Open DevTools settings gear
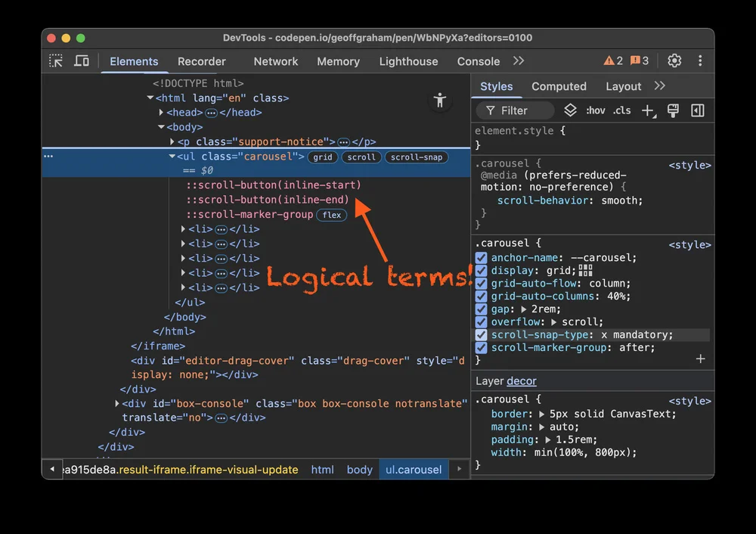The height and width of the screenshot is (534, 756). [674, 61]
